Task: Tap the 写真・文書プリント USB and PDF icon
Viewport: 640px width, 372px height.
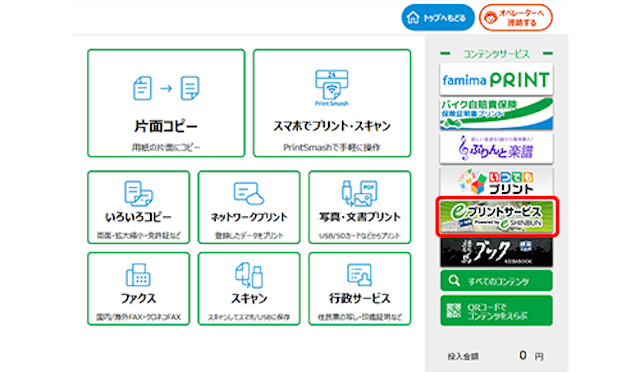Action: pos(359,193)
